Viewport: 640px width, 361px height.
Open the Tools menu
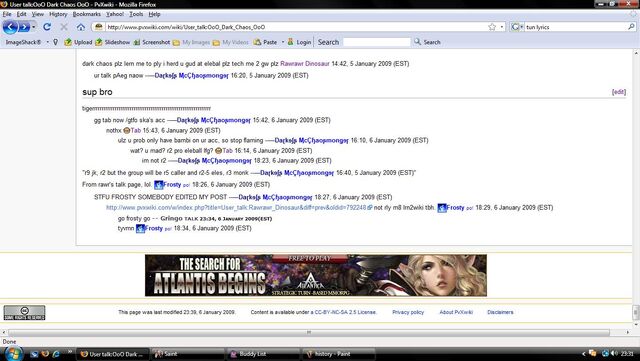136,14
